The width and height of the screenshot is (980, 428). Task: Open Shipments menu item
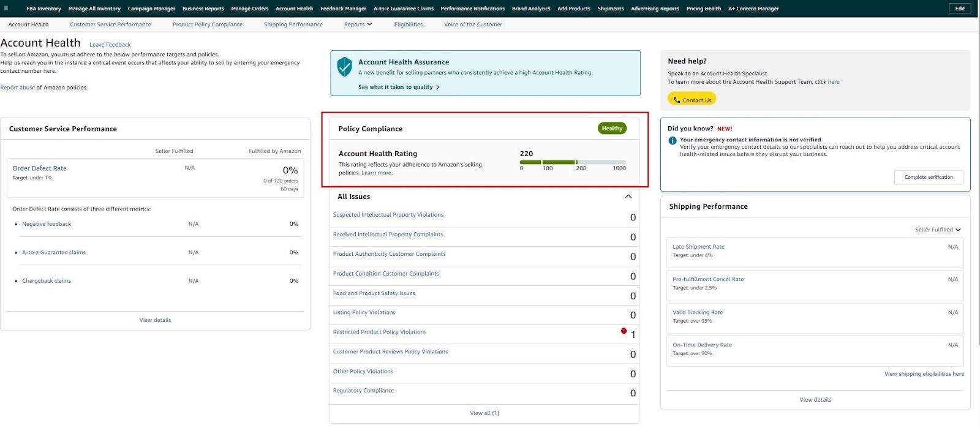(611, 9)
